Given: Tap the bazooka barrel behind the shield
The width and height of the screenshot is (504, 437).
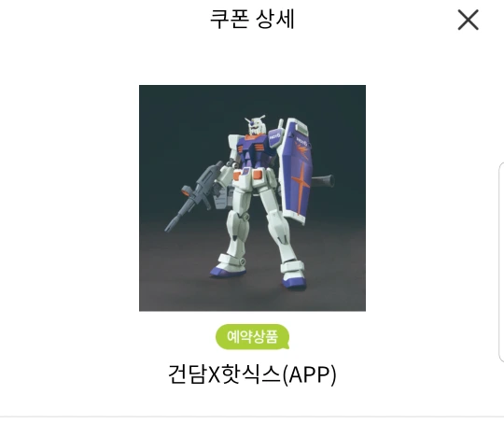Looking at the screenshot, I should [323, 182].
